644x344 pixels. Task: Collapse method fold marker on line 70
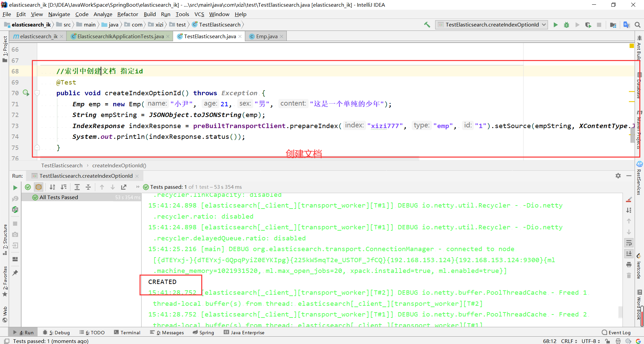[37, 93]
